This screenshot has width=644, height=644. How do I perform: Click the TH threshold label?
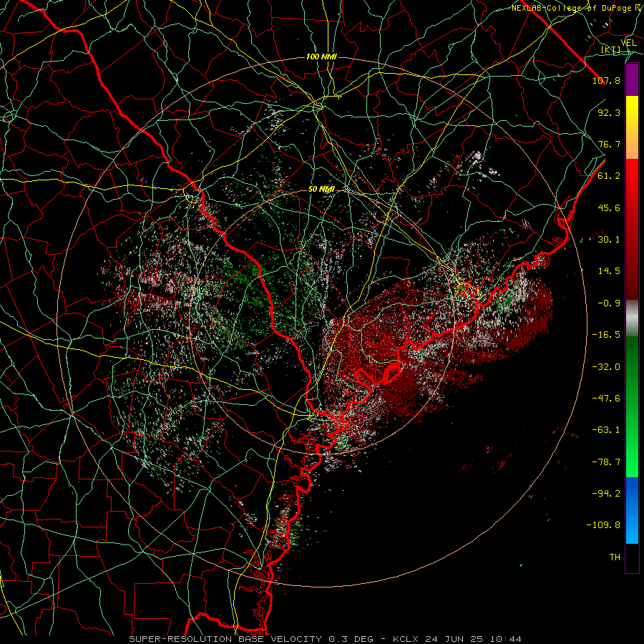615,557
